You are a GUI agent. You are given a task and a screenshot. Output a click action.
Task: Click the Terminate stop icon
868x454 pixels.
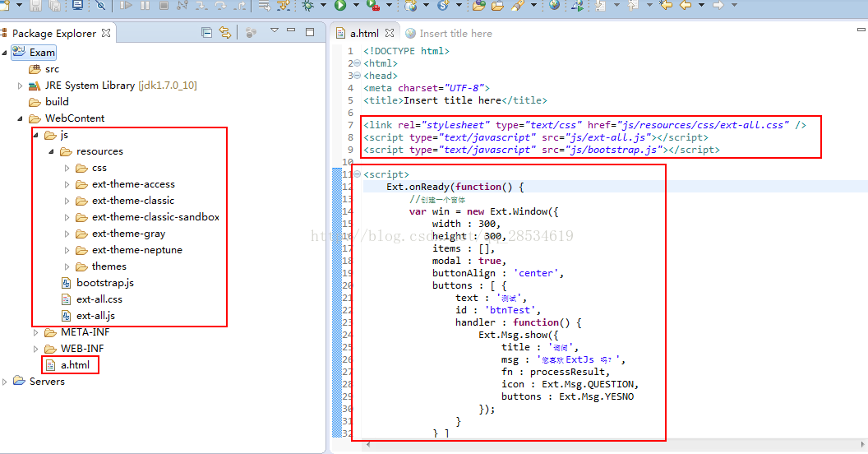coord(164,6)
